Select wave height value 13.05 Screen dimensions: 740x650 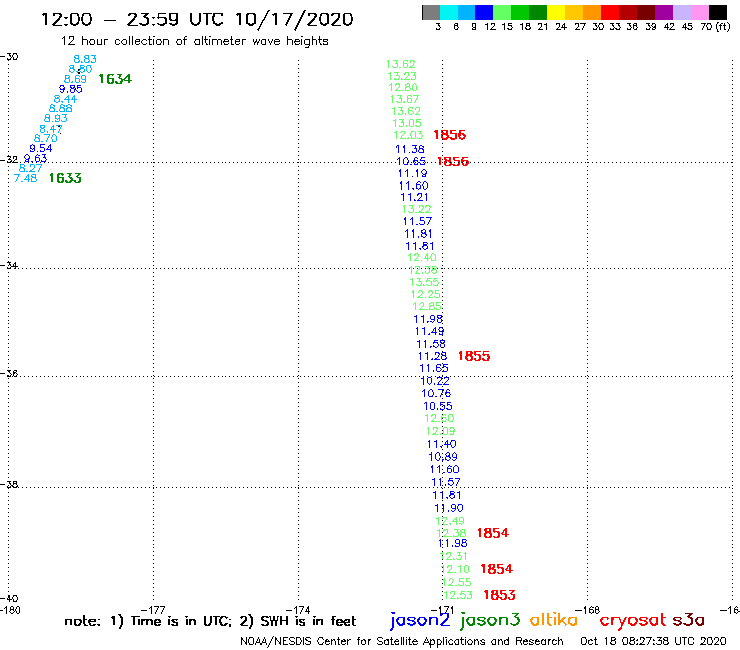click(x=407, y=123)
